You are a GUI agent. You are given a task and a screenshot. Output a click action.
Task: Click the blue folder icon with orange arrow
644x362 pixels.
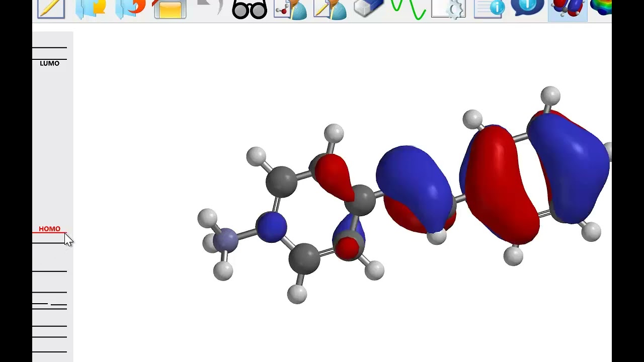pos(130,9)
